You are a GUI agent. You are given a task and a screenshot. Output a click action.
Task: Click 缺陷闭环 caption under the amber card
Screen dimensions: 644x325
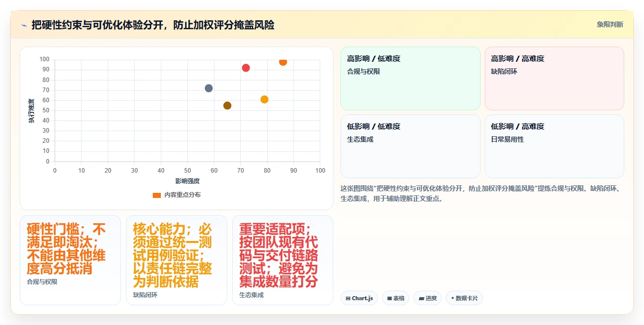tap(145, 295)
